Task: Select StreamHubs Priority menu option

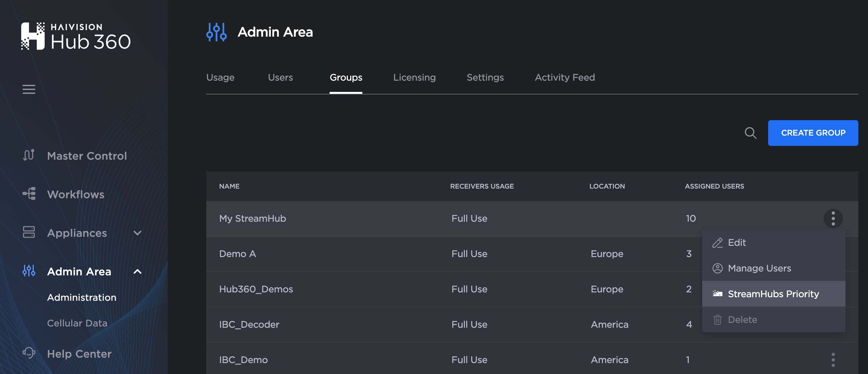Action: point(773,294)
